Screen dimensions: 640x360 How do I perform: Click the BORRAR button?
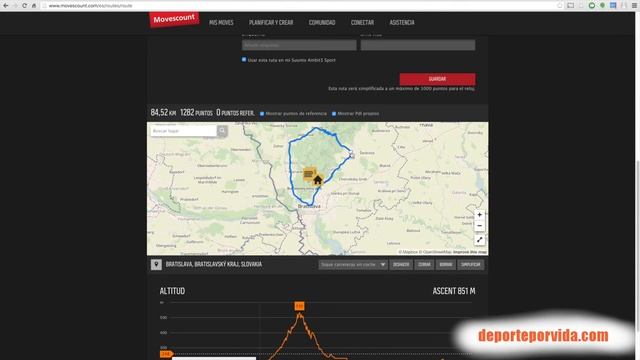(x=446, y=264)
